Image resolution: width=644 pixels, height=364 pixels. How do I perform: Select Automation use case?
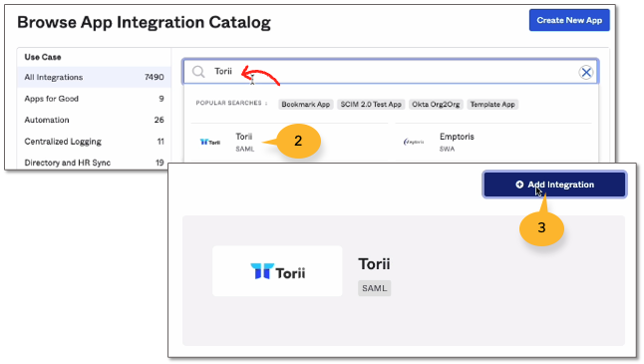[94, 120]
